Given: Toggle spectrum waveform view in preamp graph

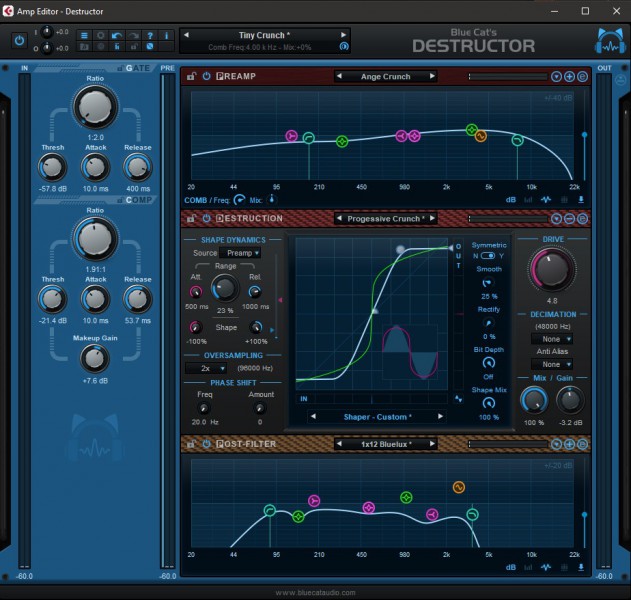Looking at the screenshot, I should coord(546,200).
